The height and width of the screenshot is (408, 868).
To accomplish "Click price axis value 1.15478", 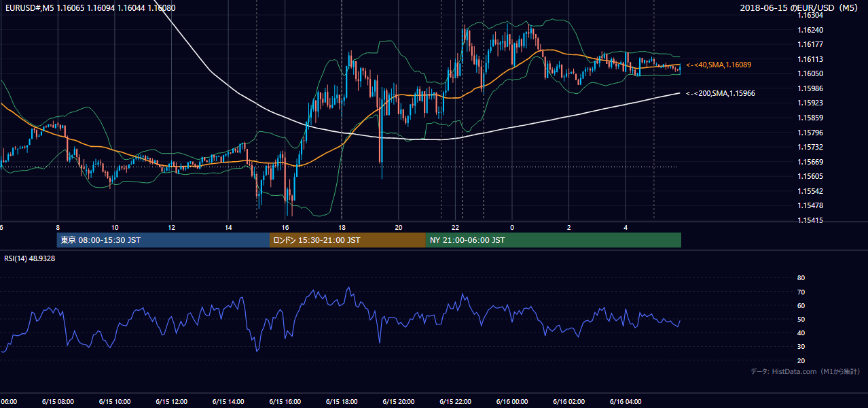I will tap(811, 205).
